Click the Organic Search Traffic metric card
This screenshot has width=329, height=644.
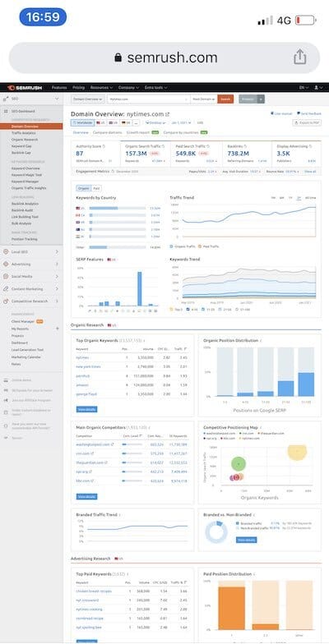point(145,153)
